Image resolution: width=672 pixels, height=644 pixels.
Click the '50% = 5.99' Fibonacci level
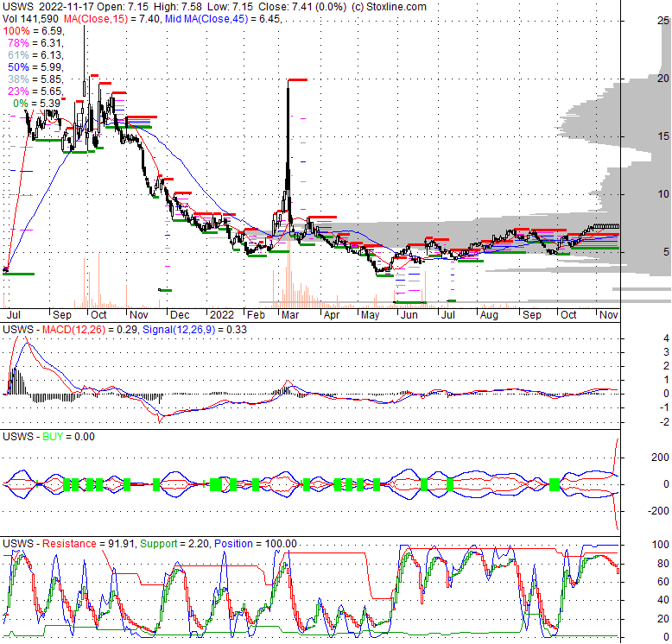35,66
